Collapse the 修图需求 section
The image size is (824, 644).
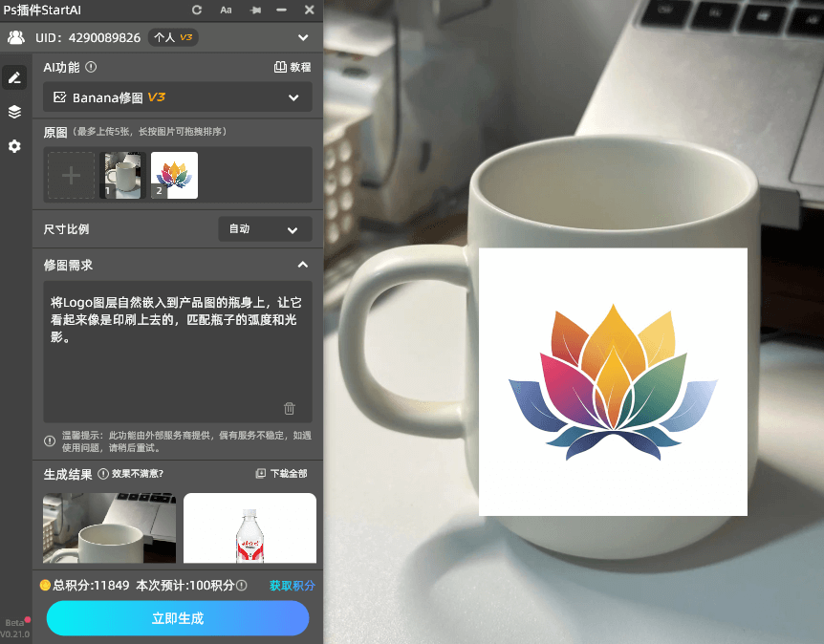tap(303, 265)
